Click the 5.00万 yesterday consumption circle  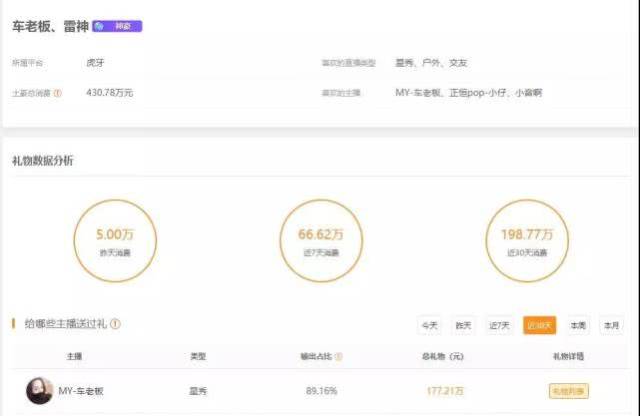coord(115,241)
